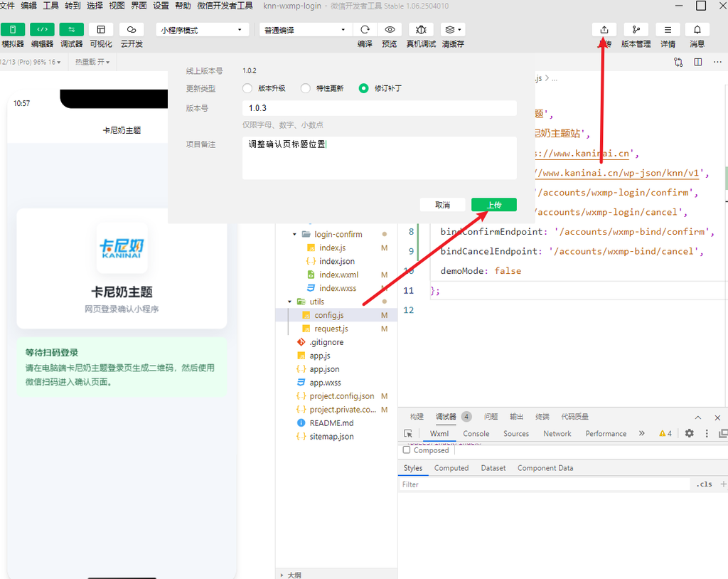Open the 设置 menu

click(x=161, y=6)
